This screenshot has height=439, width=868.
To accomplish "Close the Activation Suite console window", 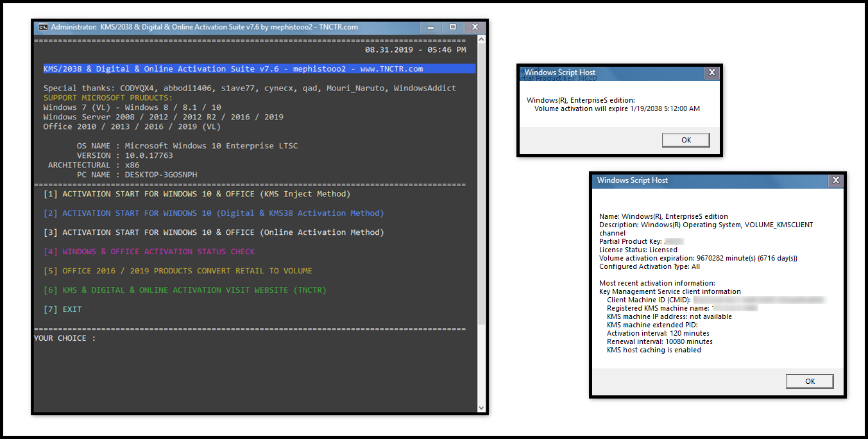I will pos(475,27).
